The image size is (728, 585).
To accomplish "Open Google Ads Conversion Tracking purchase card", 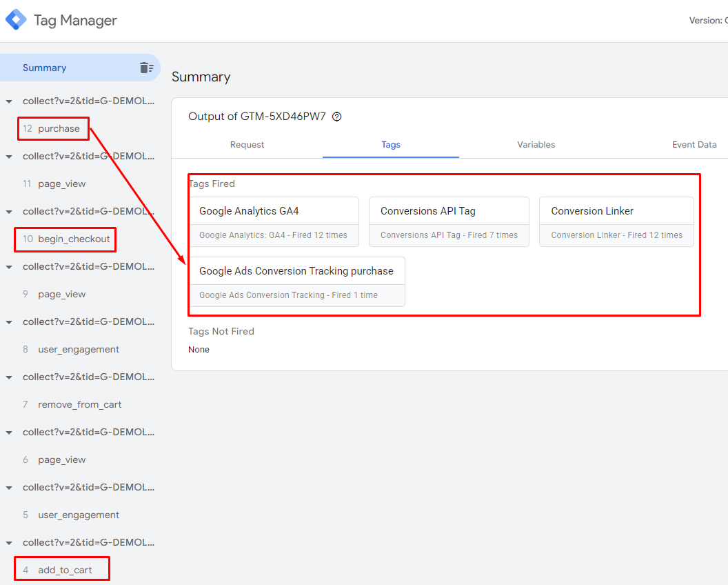I will [x=296, y=281].
